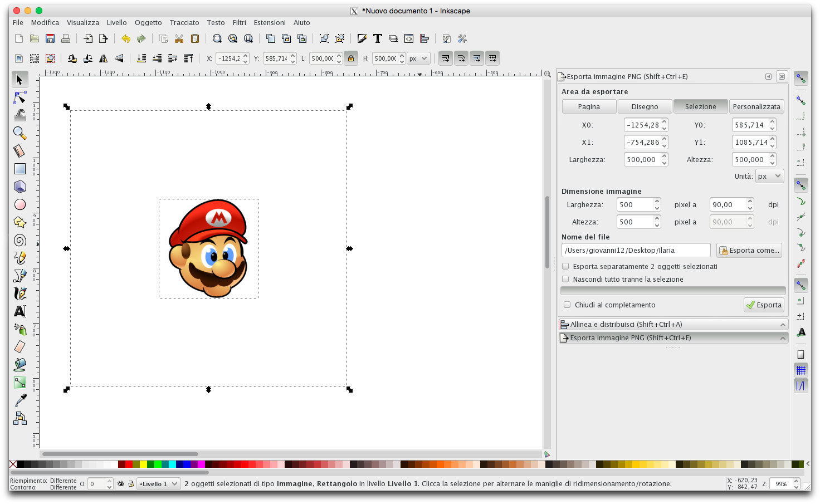Select the Gradient tool
Screen dimensions: 820x504
(20, 383)
